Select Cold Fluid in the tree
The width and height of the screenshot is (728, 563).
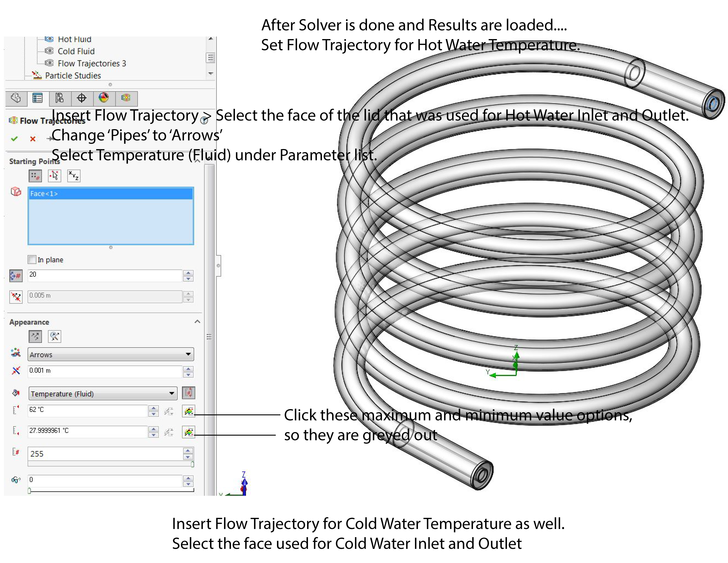pyautogui.click(x=76, y=51)
